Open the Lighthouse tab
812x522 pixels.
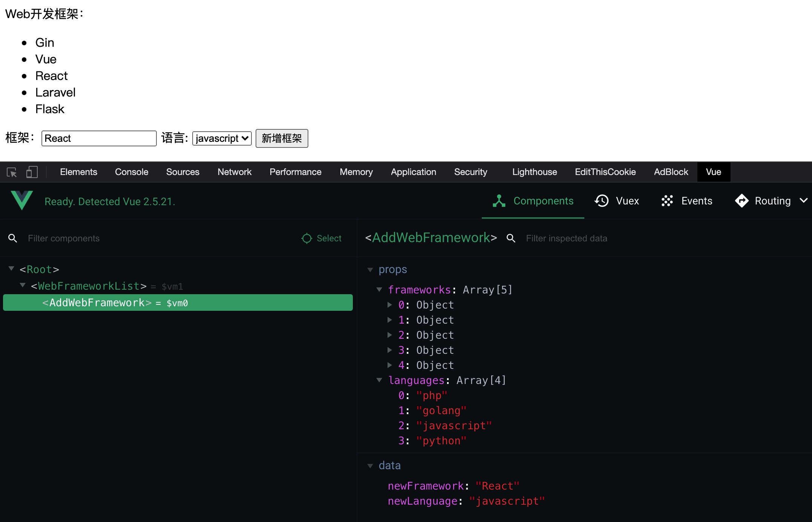click(535, 172)
